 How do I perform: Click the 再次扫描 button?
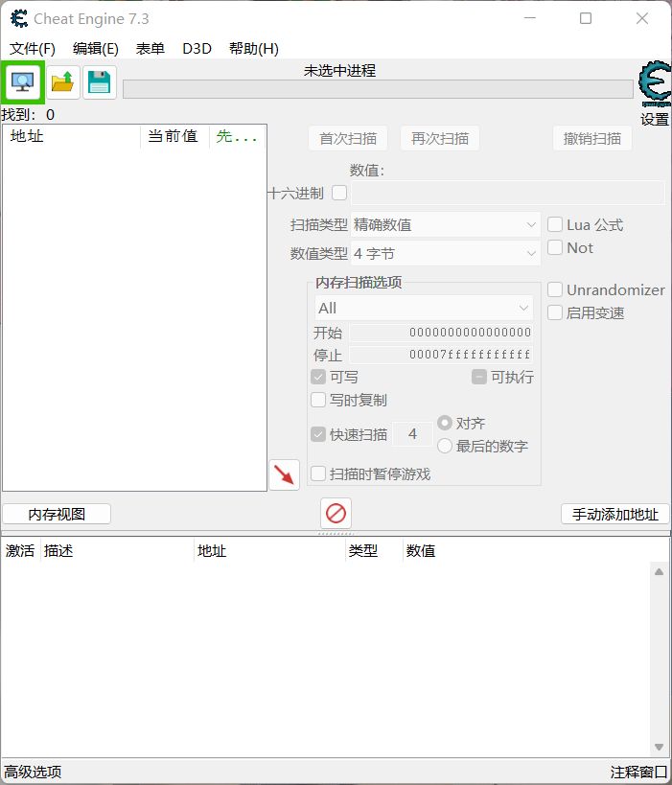[x=440, y=138]
